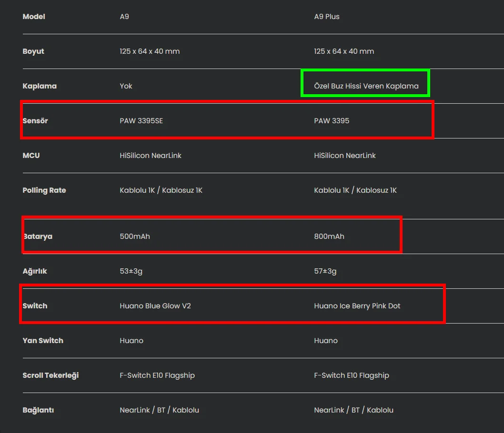Click the "57±3g" weight value
Image resolution: width=504 pixels, height=433 pixels.
click(325, 271)
